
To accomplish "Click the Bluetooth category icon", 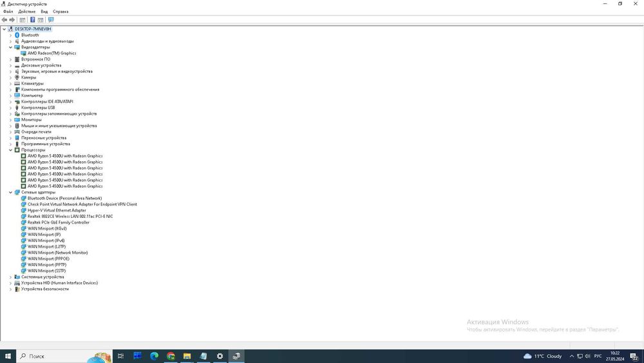I will click(x=17, y=35).
